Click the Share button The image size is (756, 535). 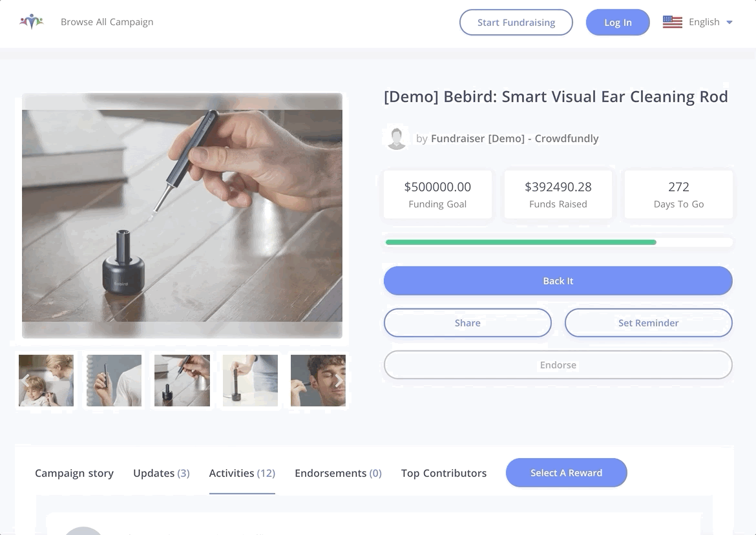467,323
